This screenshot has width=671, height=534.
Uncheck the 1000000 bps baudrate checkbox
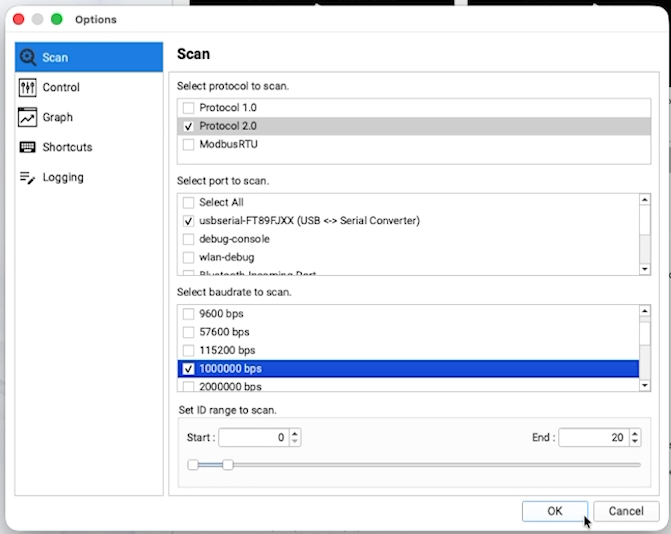pos(188,369)
